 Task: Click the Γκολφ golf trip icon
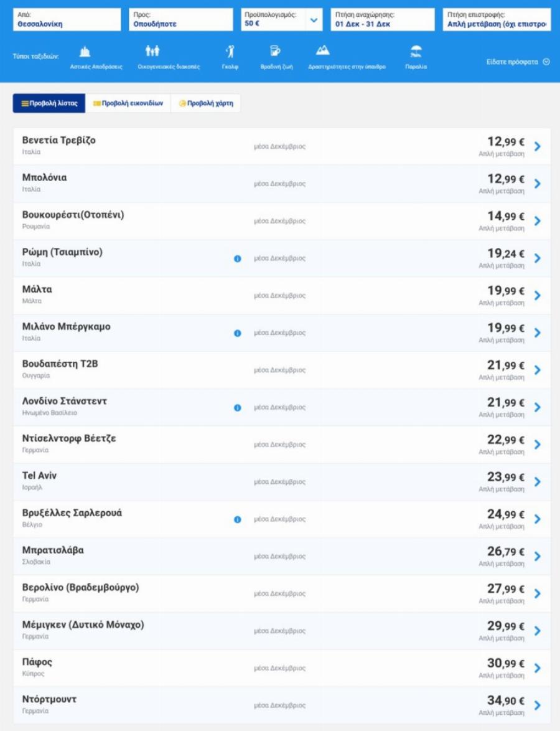230,52
